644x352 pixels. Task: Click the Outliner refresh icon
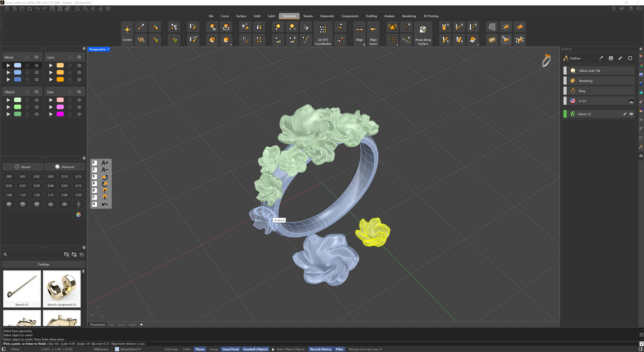pyautogui.click(x=630, y=58)
